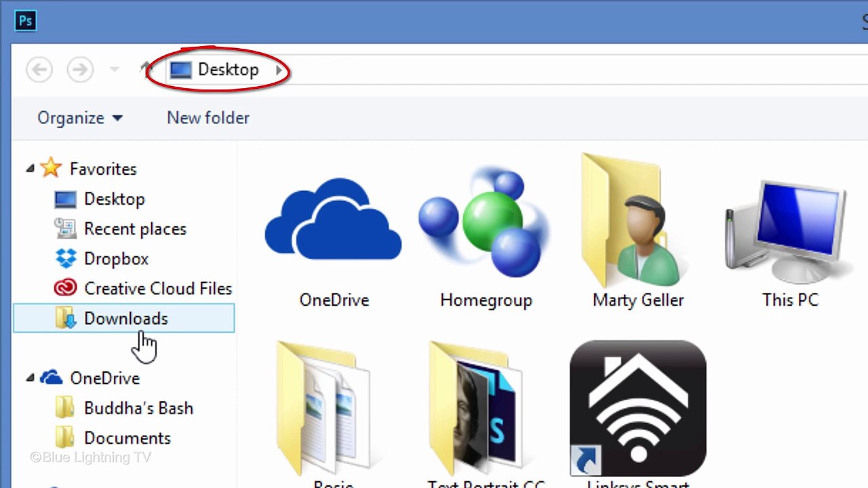Click the empty area of the address bar
868x488 pixels.
(576, 70)
